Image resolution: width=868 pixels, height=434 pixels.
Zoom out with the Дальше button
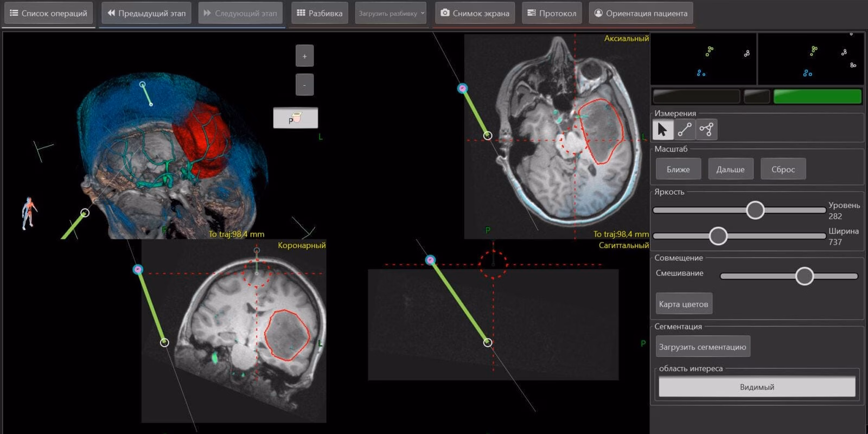pyautogui.click(x=730, y=169)
